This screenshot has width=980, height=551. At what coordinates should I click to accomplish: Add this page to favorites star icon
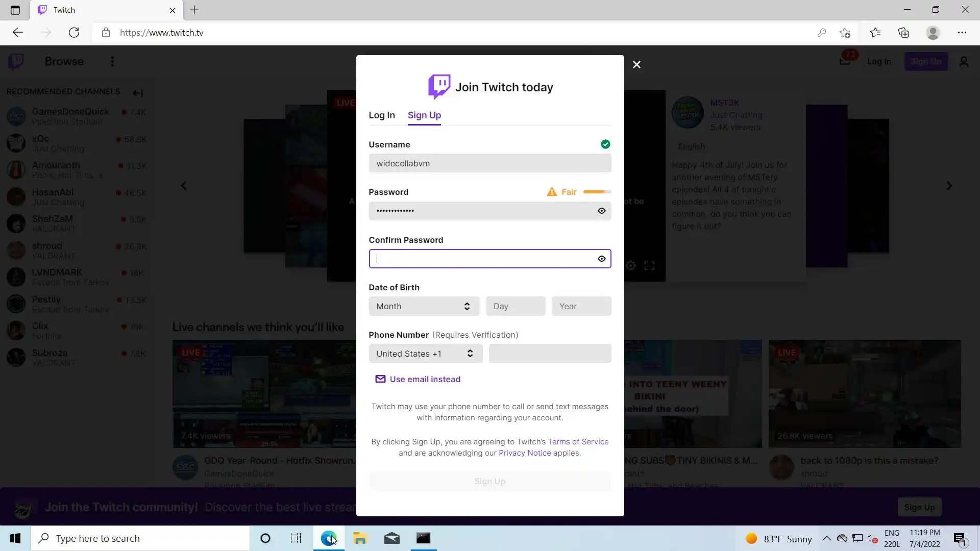point(845,33)
